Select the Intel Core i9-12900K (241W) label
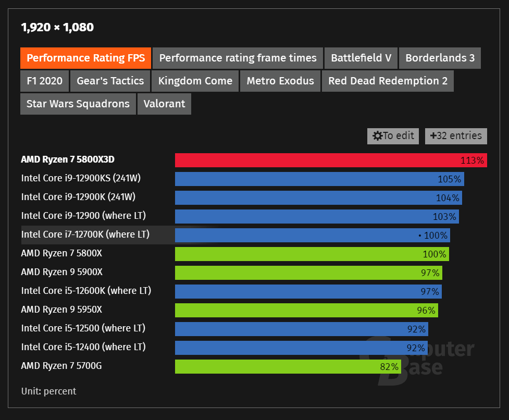This screenshot has width=509, height=420. click(78, 197)
